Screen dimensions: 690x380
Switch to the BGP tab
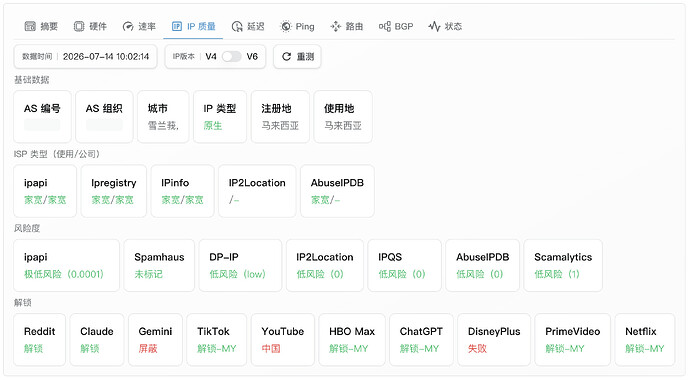[x=396, y=26]
